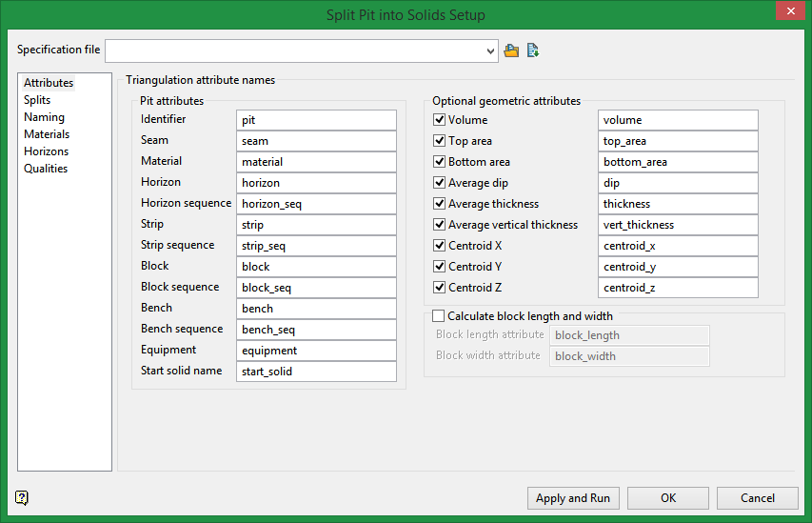Viewport: 812px width, 523px height.
Task: Click the save specification file icon
Action: coord(533,50)
